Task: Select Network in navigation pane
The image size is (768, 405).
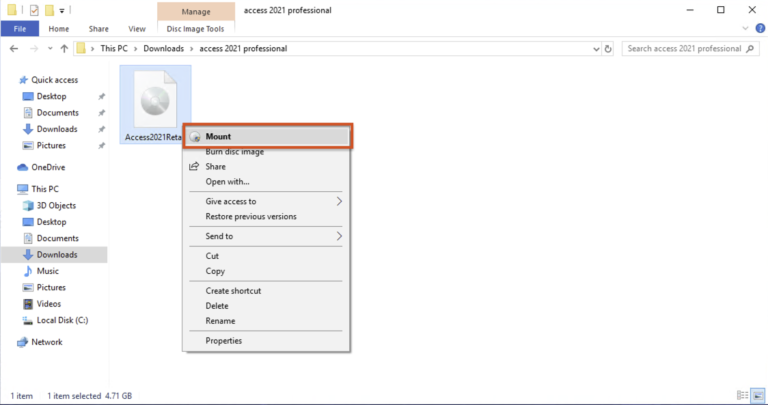Action: [x=47, y=342]
